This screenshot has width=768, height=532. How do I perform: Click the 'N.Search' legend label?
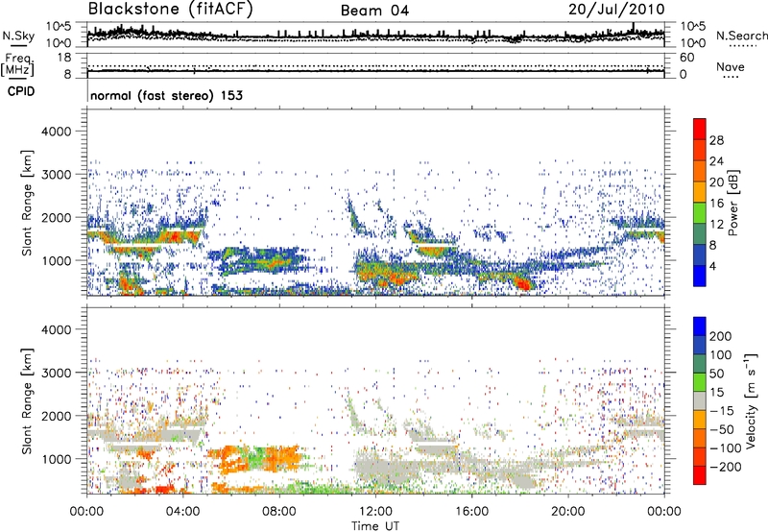click(x=741, y=36)
